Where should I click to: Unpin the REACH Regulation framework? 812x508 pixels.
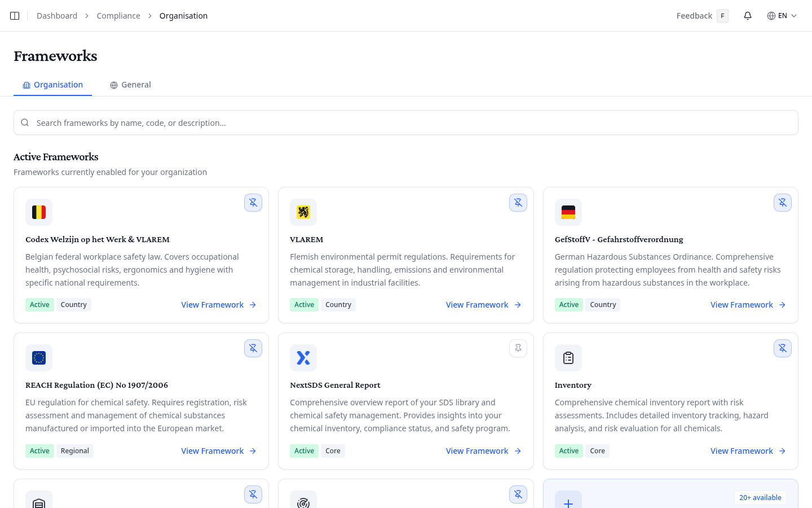point(253,348)
